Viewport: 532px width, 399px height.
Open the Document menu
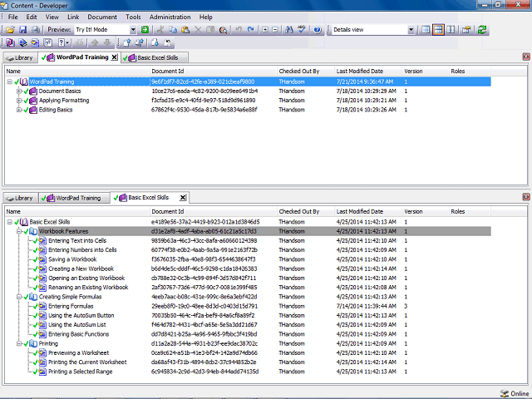102,17
